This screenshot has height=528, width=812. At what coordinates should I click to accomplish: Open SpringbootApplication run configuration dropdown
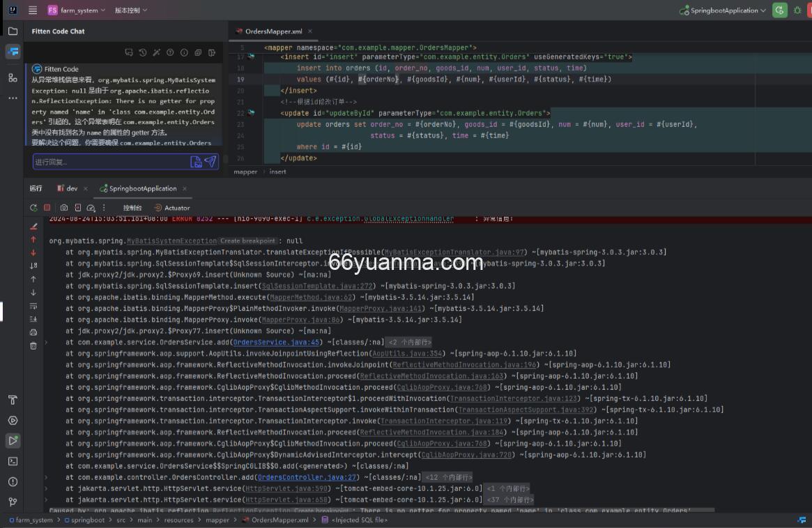click(x=723, y=10)
